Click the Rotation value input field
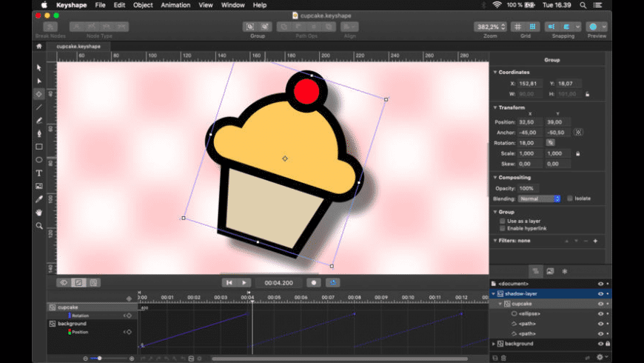Viewport: 644px width, 363px height. [x=530, y=143]
